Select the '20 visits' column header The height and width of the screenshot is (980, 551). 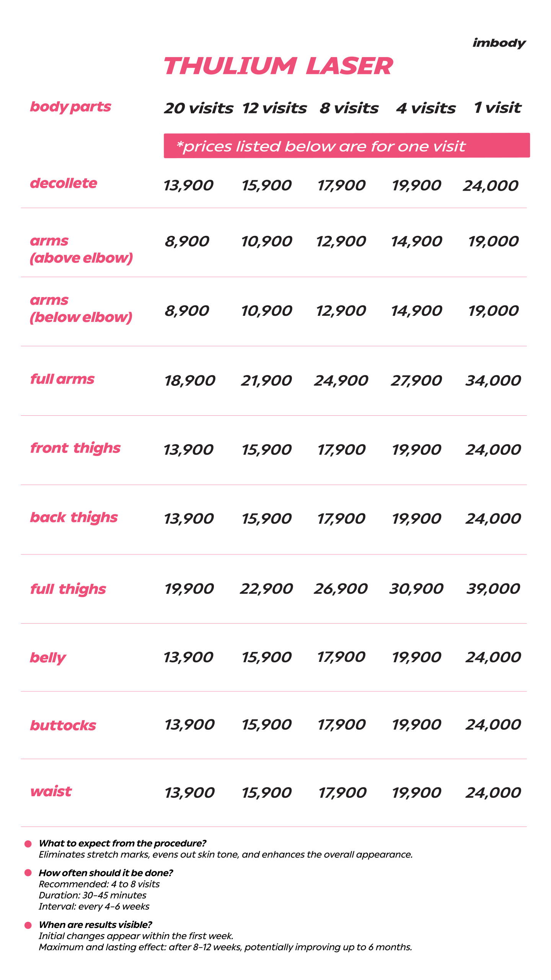pyautogui.click(x=199, y=108)
